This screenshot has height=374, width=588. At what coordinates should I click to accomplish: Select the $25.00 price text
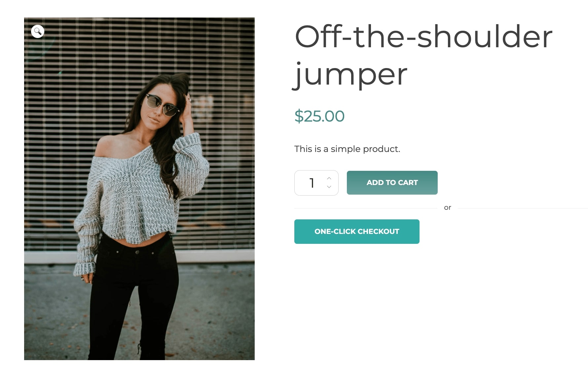coord(319,116)
